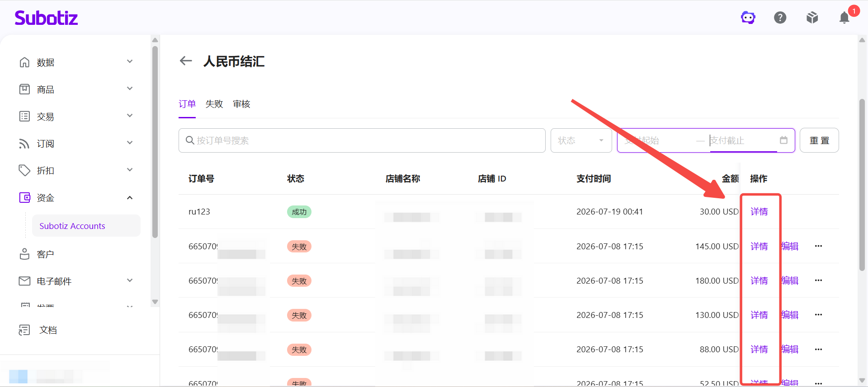The image size is (868, 387).
Task: Open 详情 for 88.00 USD order
Action: coord(759,349)
